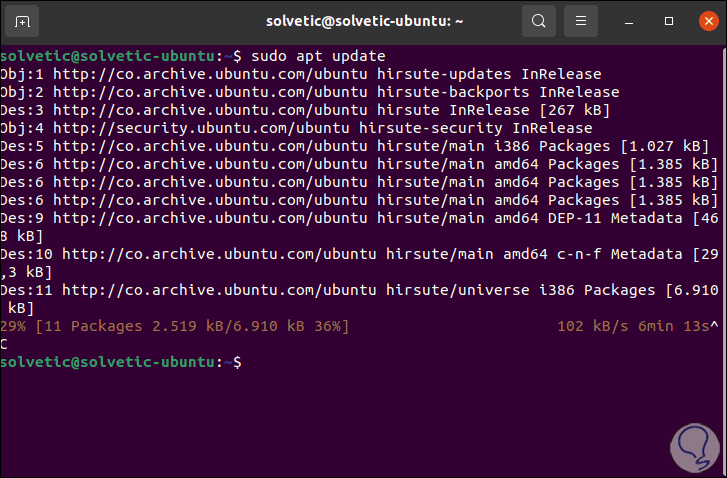Click the 'amd64 DEP-11 Metadata' line
Image resolution: width=727 pixels, height=478 pixels.
pyautogui.click(x=359, y=227)
